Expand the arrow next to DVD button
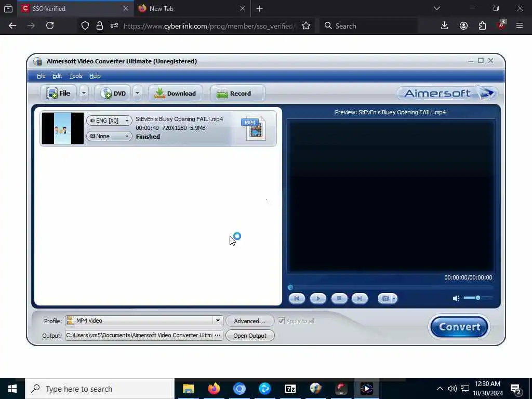532x399 pixels. 137,94
